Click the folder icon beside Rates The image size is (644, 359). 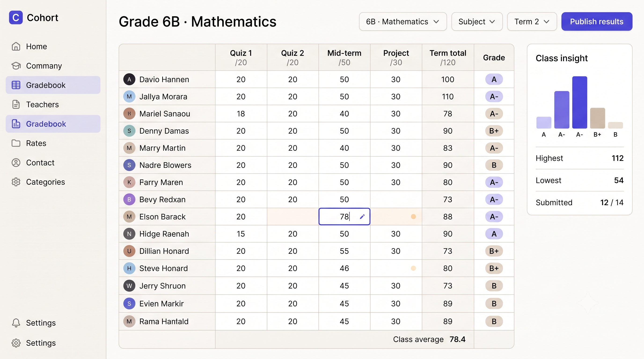coord(16,143)
